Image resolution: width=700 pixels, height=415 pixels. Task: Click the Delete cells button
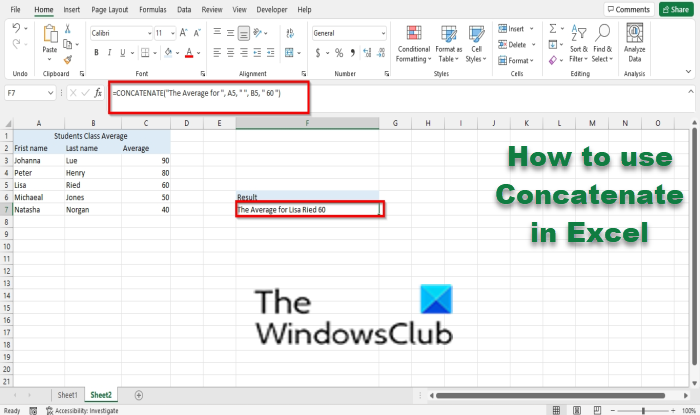(517, 44)
